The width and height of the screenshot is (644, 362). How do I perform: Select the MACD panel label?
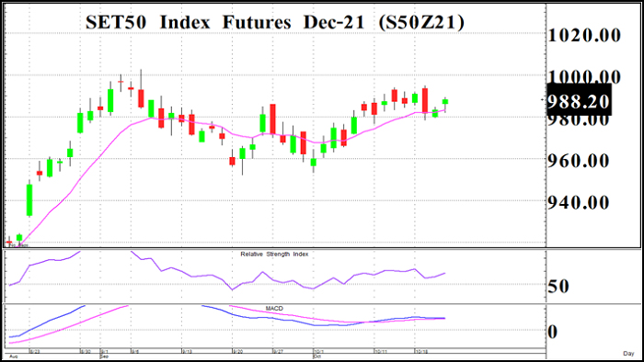click(274, 309)
